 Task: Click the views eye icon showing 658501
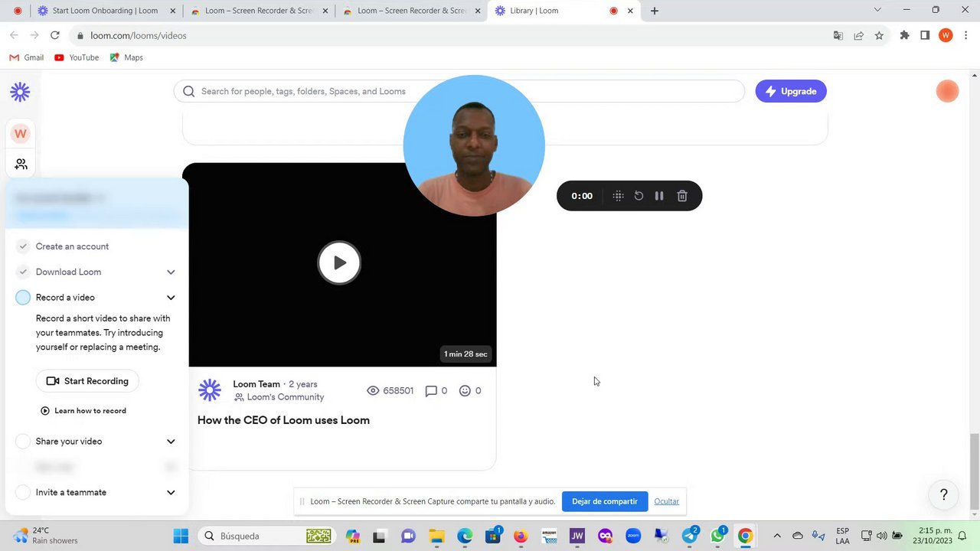coord(373,390)
